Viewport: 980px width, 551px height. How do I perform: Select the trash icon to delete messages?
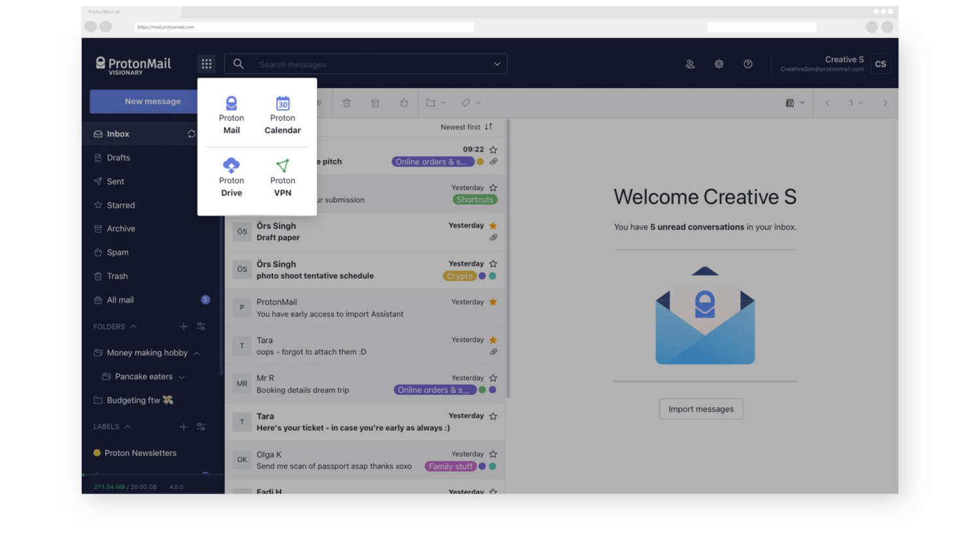[346, 103]
